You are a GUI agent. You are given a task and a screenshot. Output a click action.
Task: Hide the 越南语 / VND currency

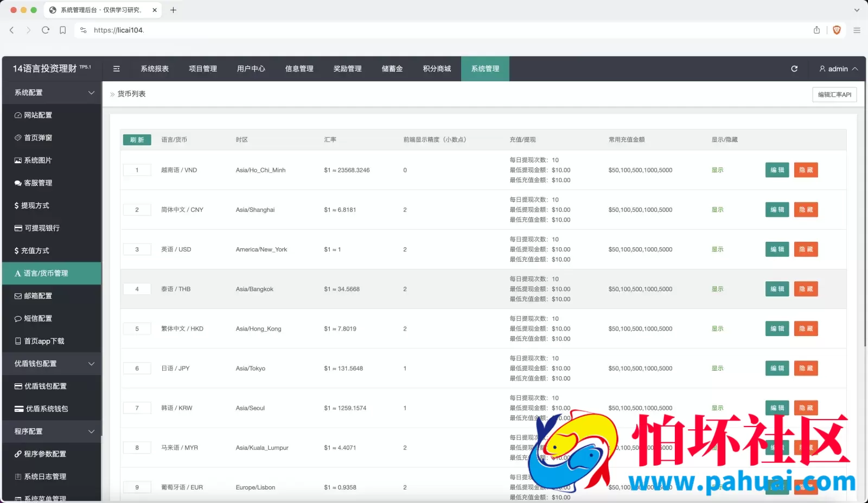[x=806, y=170]
